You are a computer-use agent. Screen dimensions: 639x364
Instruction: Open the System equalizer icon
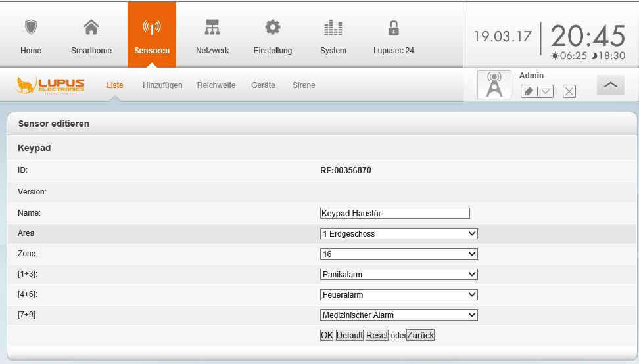click(x=333, y=28)
